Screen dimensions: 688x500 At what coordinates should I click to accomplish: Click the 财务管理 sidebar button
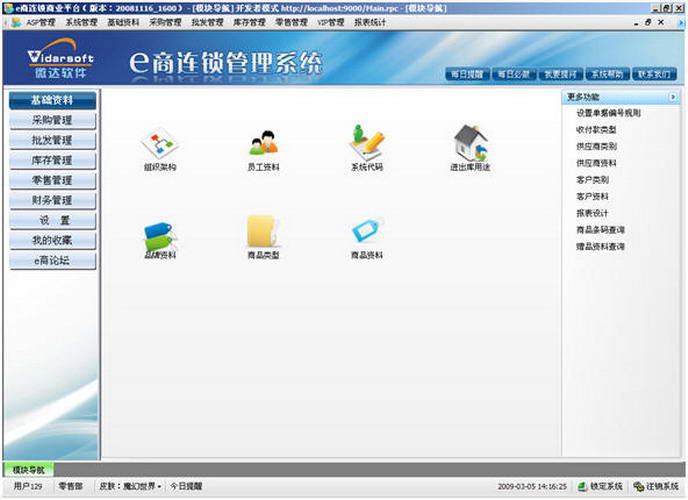tap(52, 200)
